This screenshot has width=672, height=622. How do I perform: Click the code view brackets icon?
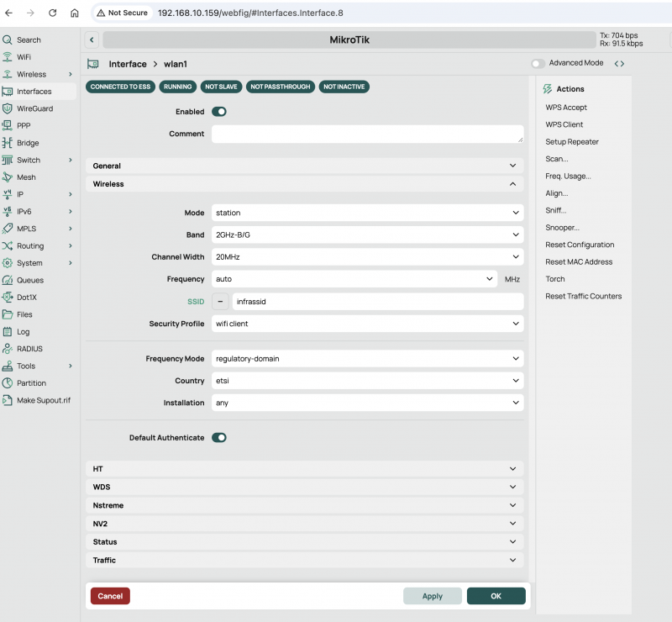coord(619,64)
